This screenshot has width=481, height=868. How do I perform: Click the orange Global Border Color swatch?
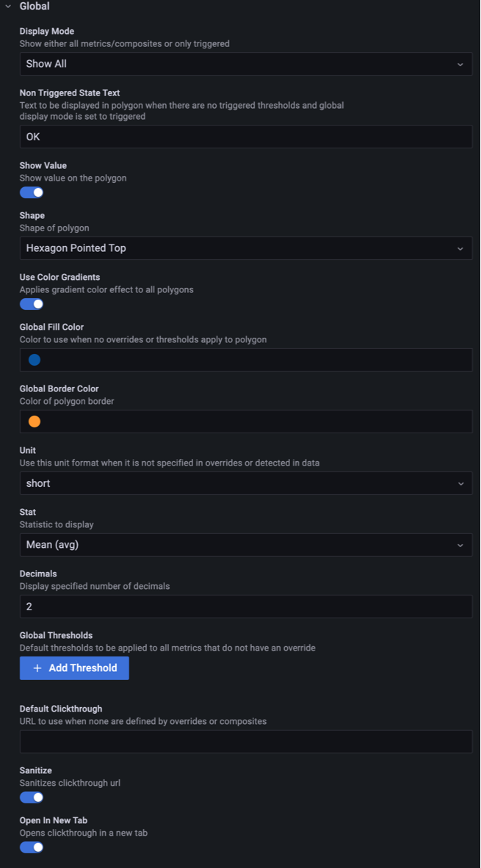[35, 422]
